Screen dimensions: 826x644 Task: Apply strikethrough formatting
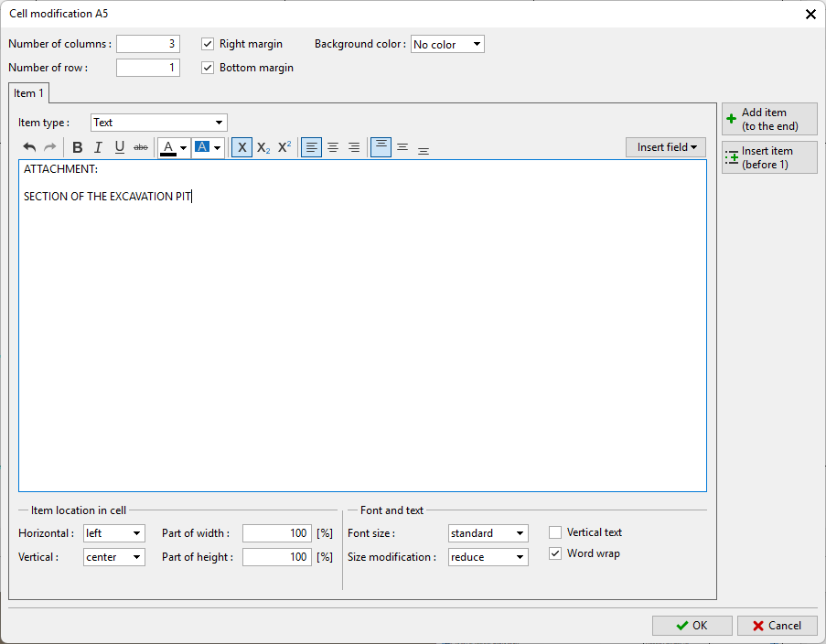tap(141, 147)
